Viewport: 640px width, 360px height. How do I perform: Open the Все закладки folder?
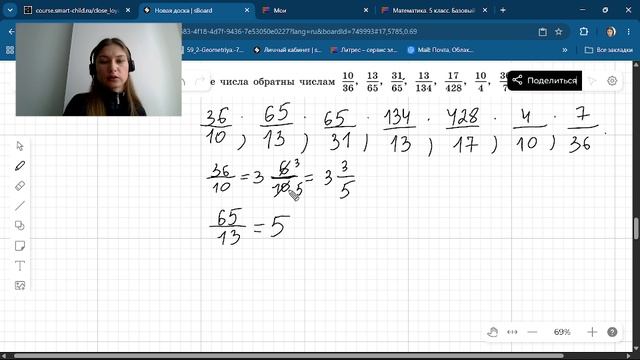click(609, 50)
